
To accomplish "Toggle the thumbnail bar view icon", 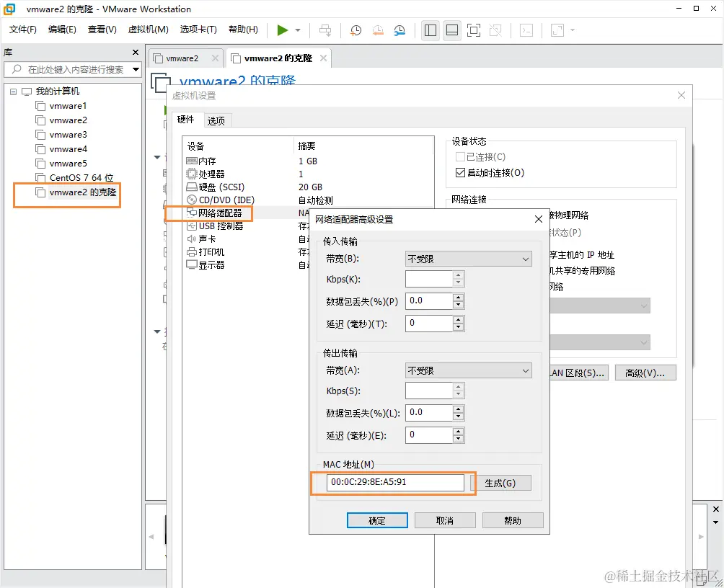I will tap(452, 30).
